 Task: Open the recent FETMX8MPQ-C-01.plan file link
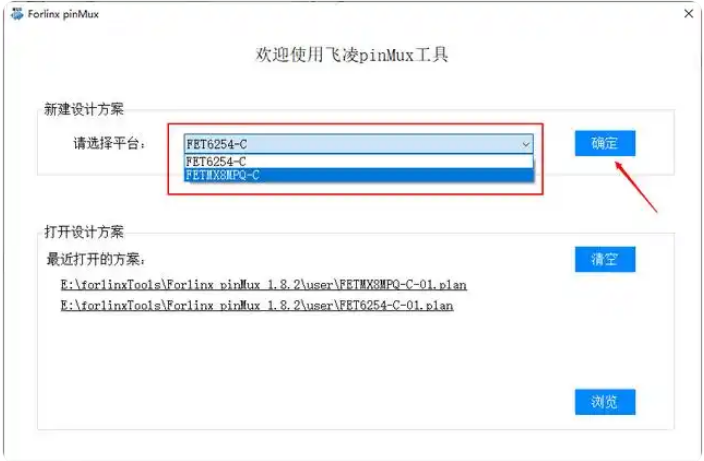pos(264,285)
